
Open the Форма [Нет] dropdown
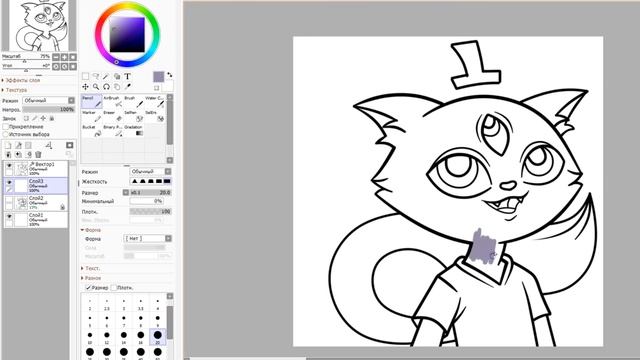(x=148, y=238)
